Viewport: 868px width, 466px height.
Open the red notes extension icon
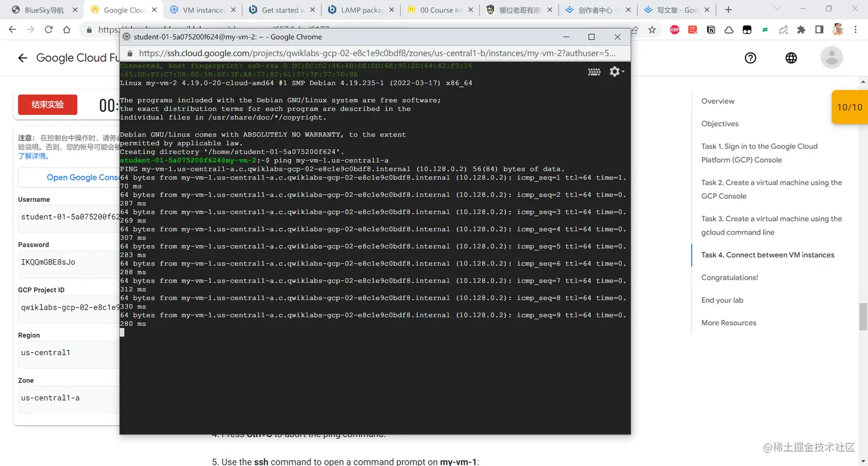click(693, 29)
